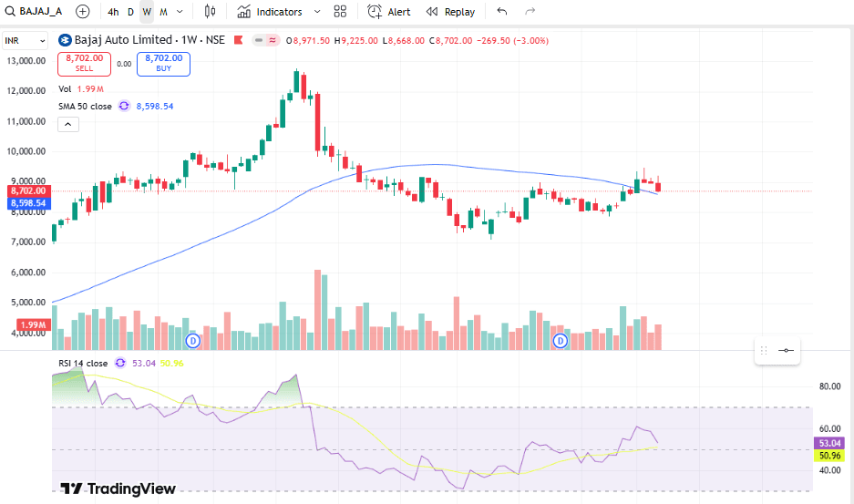Select the W weekly timeframe

(147, 12)
